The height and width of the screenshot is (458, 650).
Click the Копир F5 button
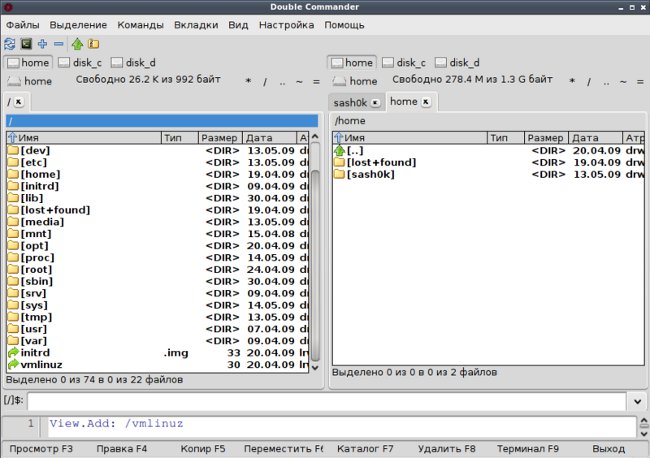click(x=203, y=449)
